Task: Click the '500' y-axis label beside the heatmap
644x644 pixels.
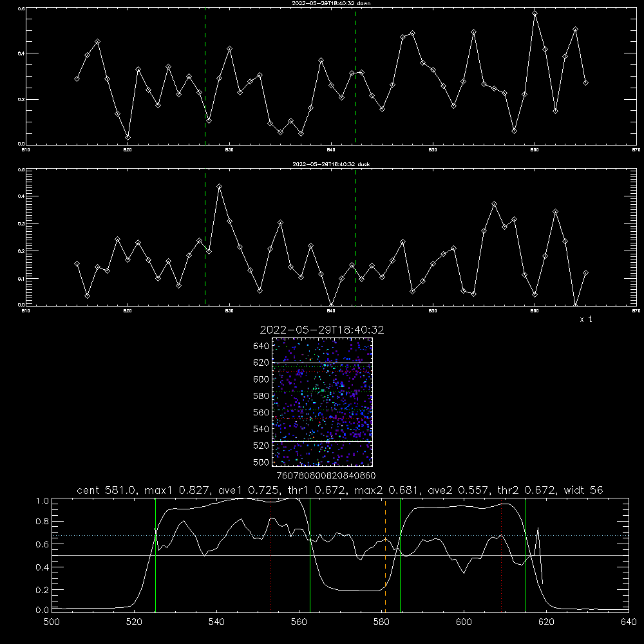Action: [261, 462]
